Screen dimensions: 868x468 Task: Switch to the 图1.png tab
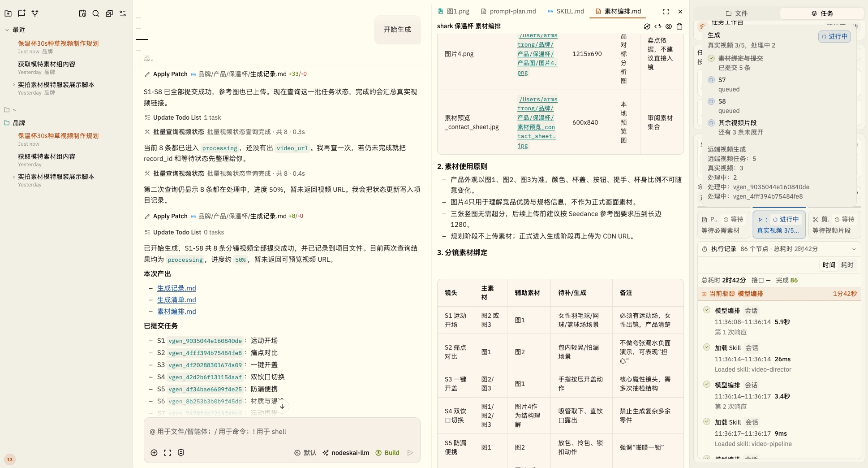(454, 11)
